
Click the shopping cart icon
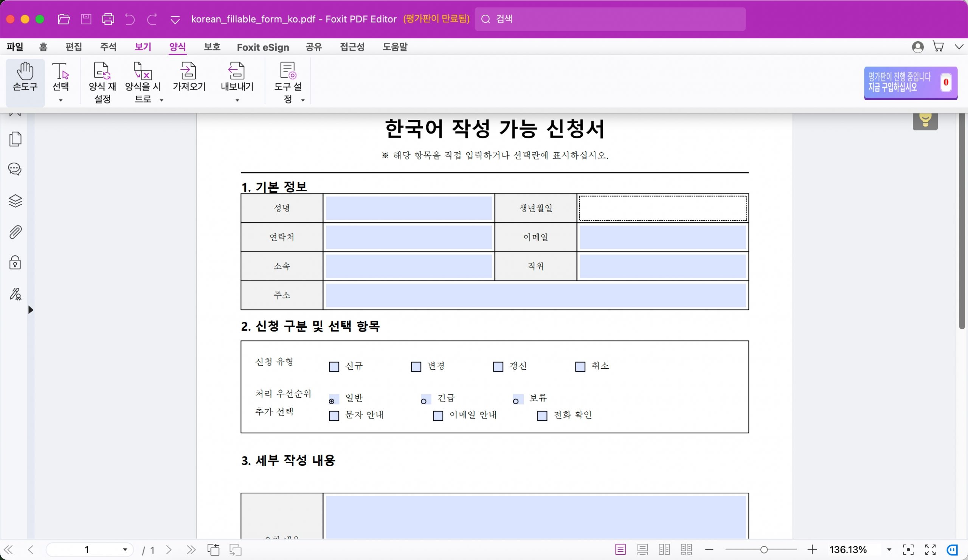coord(939,47)
